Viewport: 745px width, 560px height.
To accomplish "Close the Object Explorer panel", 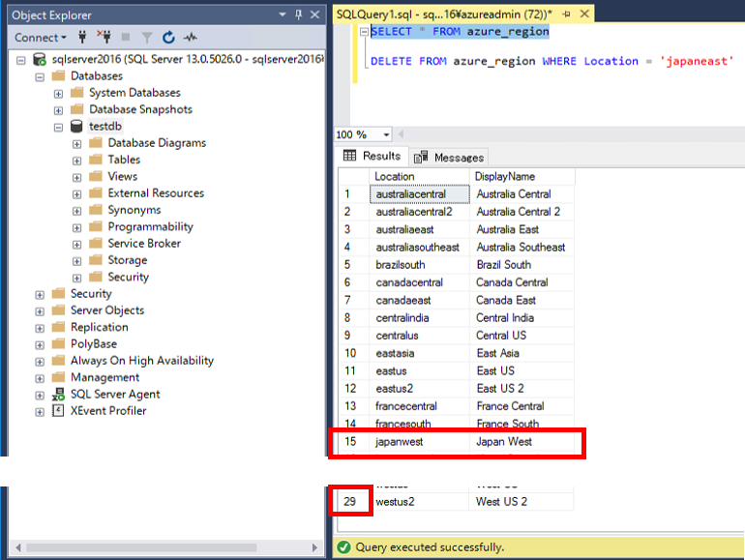I will tap(314, 15).
